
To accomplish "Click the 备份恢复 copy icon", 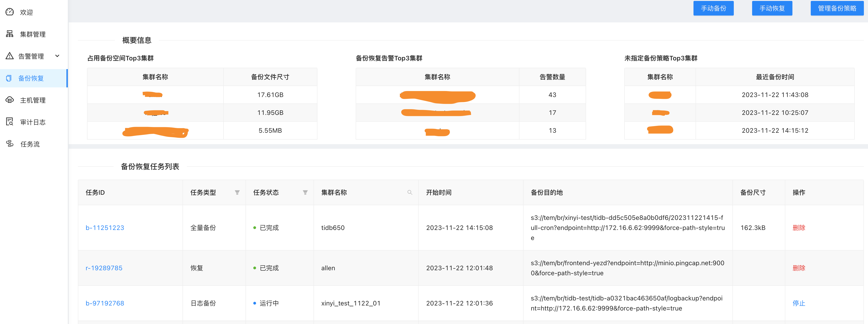I will pos(9,78).
